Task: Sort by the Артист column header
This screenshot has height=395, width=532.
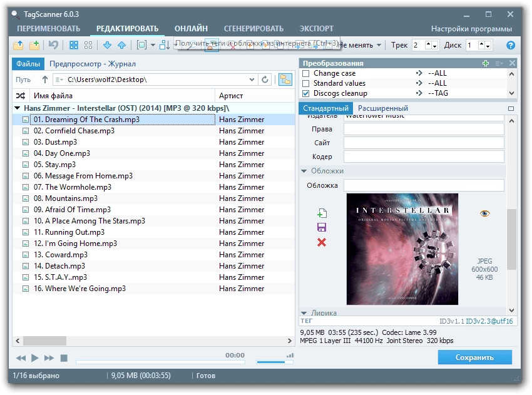Action: pos(255,96)
